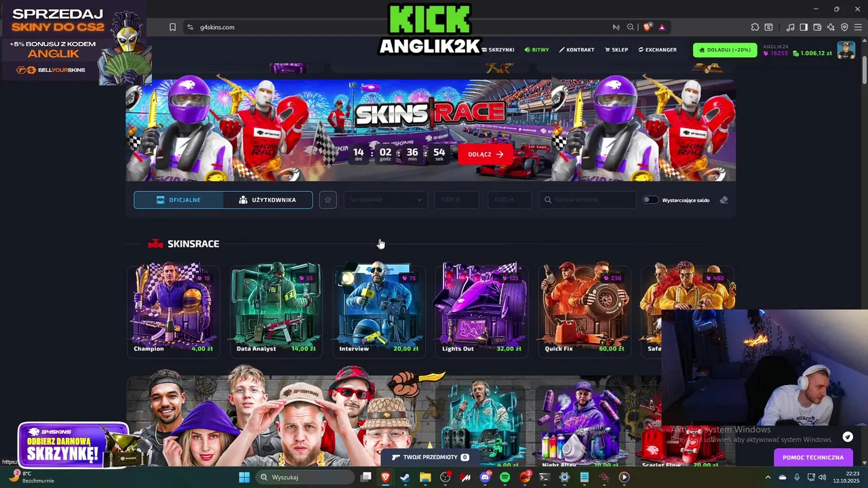Open the TWOJE PRZEDMIOTY bar

(431, 457)
